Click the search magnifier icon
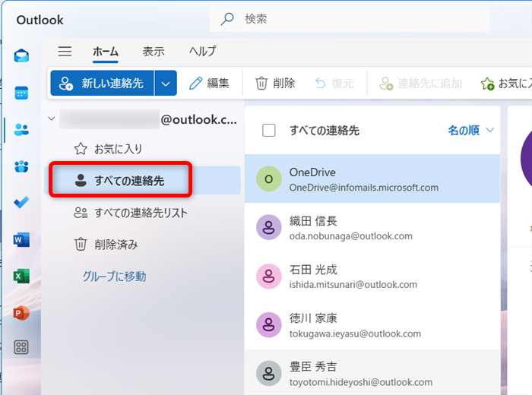532x395 pixels. point(227,19)
